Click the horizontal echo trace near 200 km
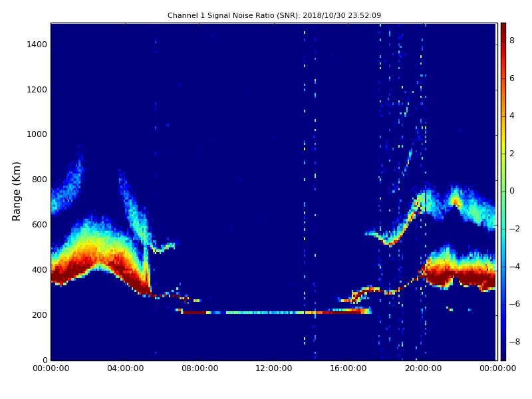 [x=273, y=311]
